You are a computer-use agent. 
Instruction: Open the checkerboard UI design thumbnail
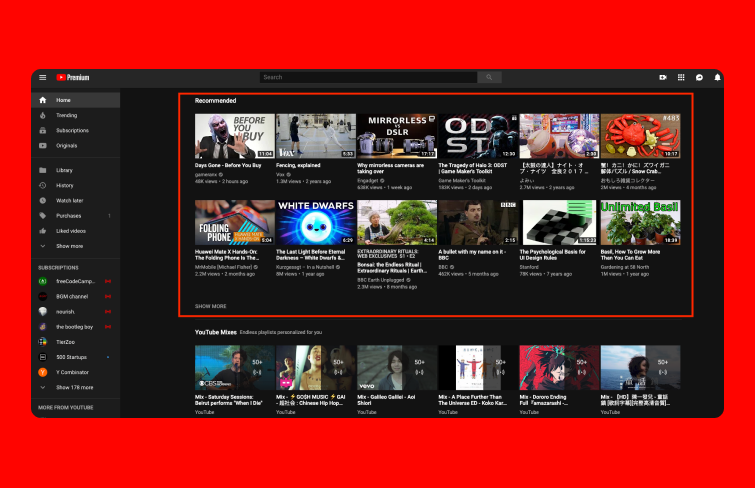point(560,223)
